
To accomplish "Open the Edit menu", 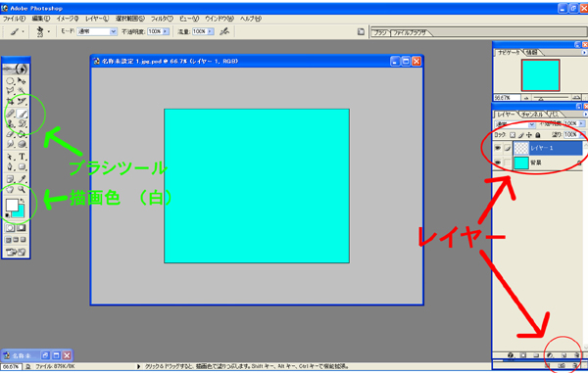I will [x=41, y=19].
